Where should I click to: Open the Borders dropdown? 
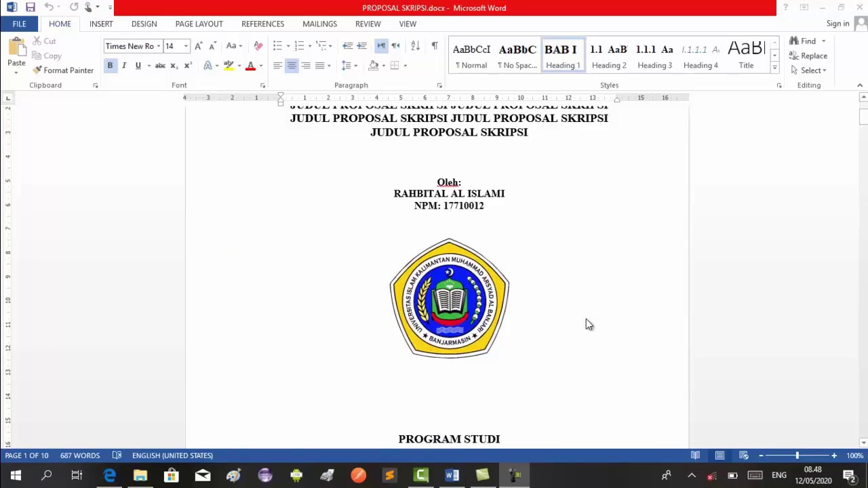pyautogui.click(x=405, y=66)
